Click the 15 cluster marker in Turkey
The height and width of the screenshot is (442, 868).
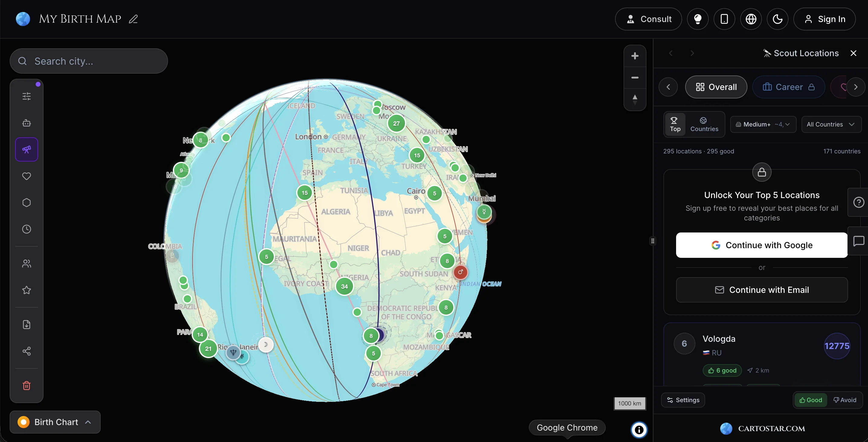coord(417,155)
